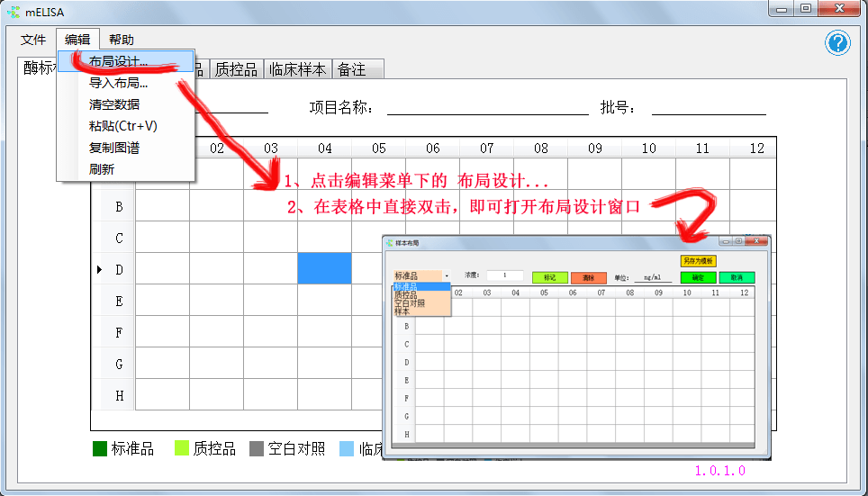Click the orange 清除 button
The image size is (868, 496).
(x=589, y=277)
